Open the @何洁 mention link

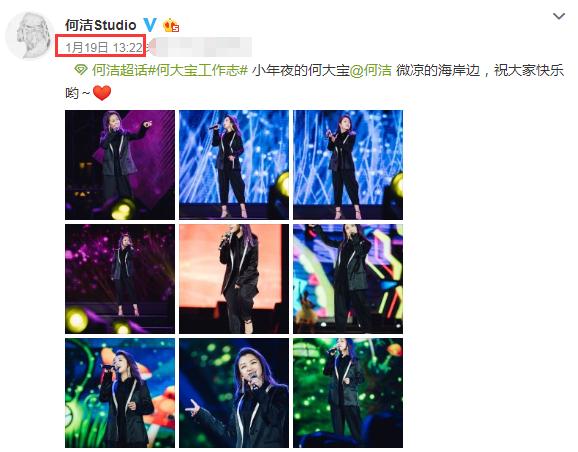[370, 70]
